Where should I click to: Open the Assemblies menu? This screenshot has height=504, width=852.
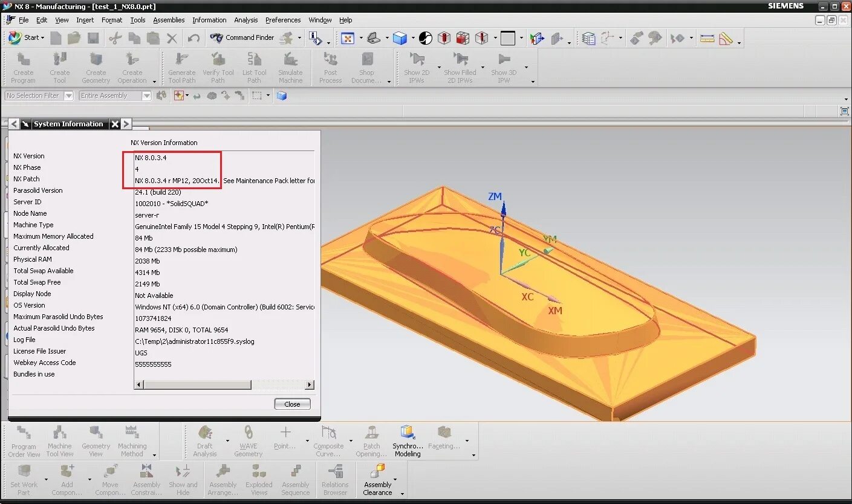[169, 20]
